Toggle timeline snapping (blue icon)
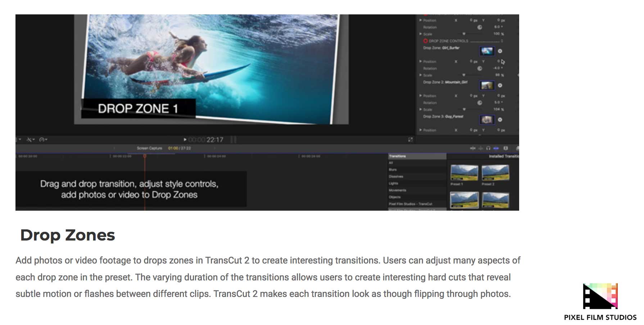Screen dimensions: 644x325 click(x=496, y=148)
